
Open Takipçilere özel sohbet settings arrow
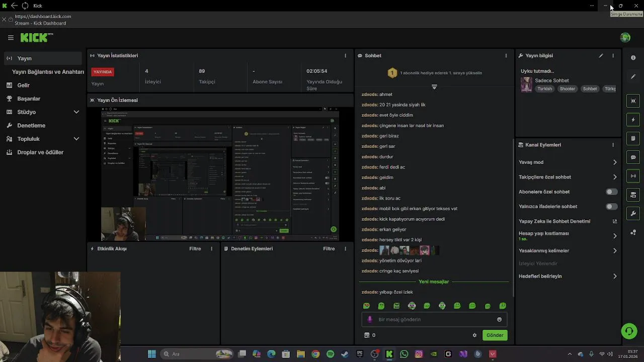[x=615, y=177]
